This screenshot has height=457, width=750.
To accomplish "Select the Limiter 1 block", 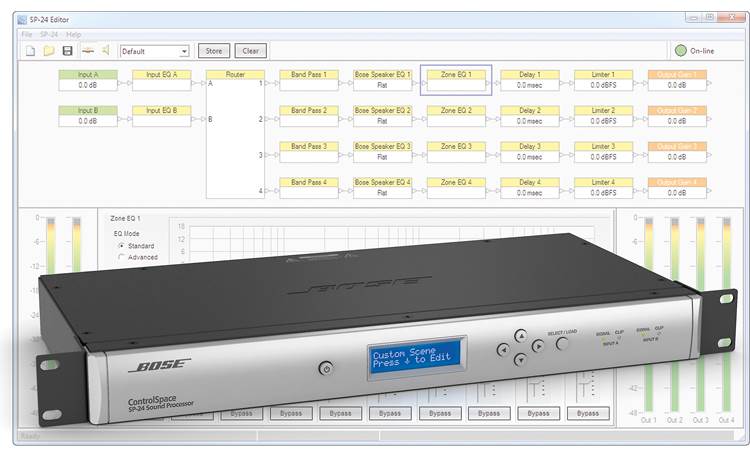I will click(x=604, y=80).
